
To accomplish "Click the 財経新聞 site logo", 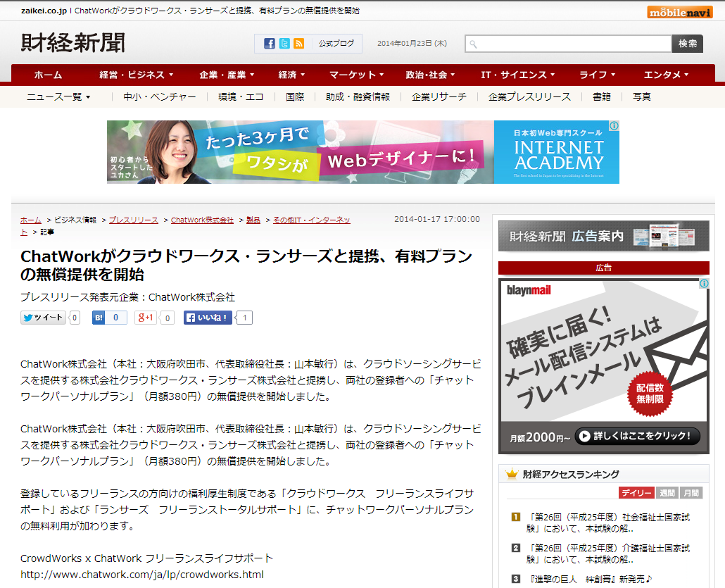I will 73,42.
